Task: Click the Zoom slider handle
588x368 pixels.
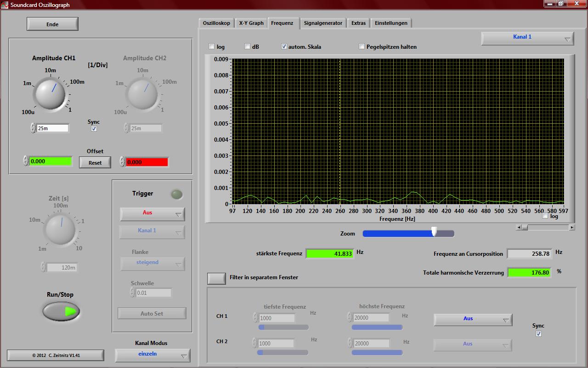Action: point(434,232)
